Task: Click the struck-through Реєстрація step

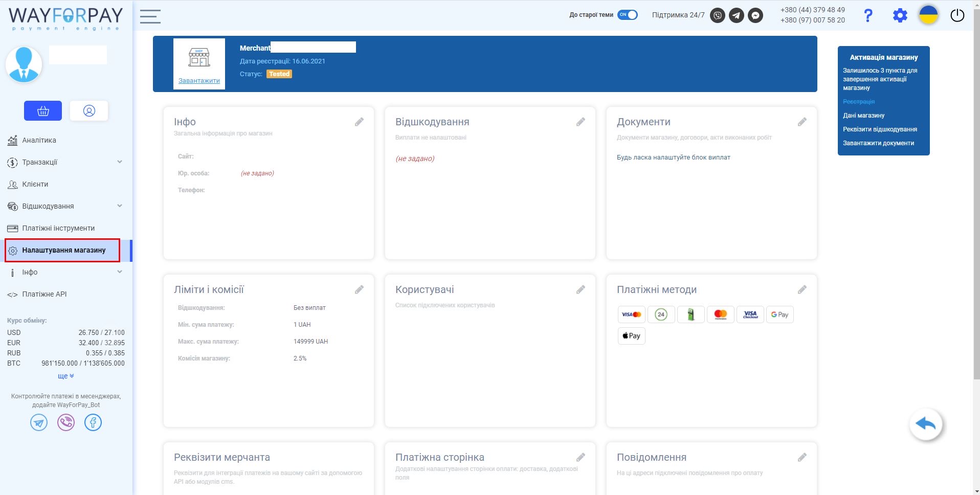Action: point(859,102)
